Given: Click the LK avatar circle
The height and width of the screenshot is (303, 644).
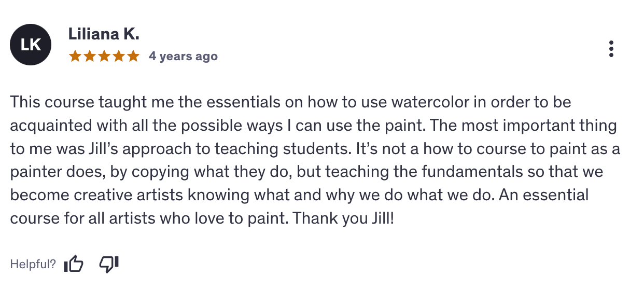Looking at the screenshot, I should tap(31, 45).
